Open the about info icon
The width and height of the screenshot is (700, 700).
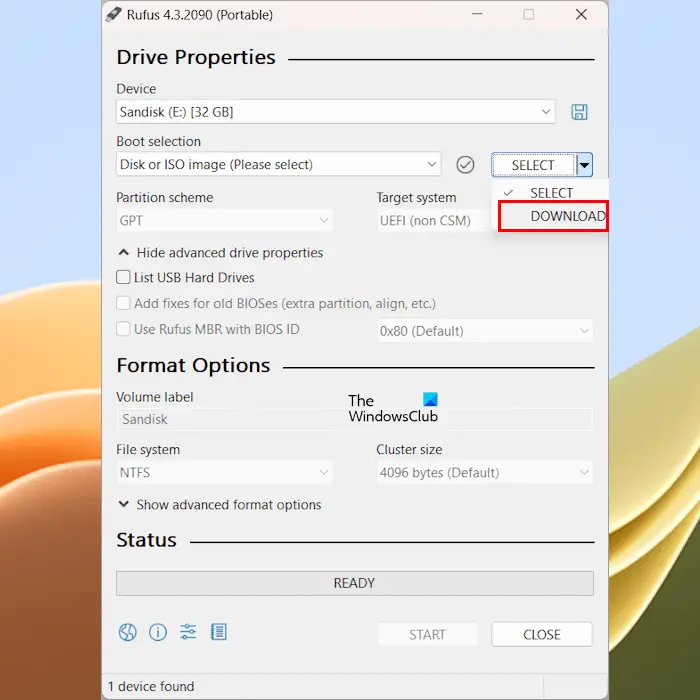[x=158, y=632]
